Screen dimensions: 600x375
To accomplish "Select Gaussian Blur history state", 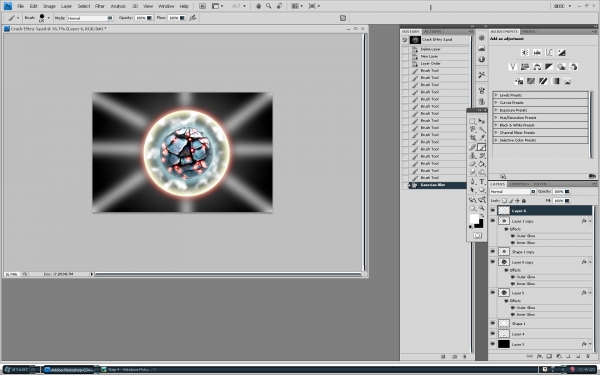I will pyautogui.click(x=437, y=185).
